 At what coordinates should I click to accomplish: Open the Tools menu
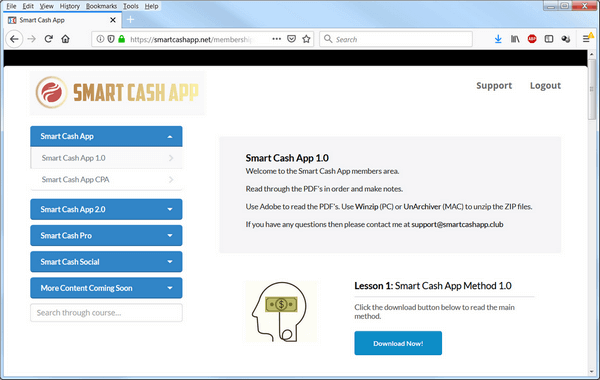(x=130, y=6)
